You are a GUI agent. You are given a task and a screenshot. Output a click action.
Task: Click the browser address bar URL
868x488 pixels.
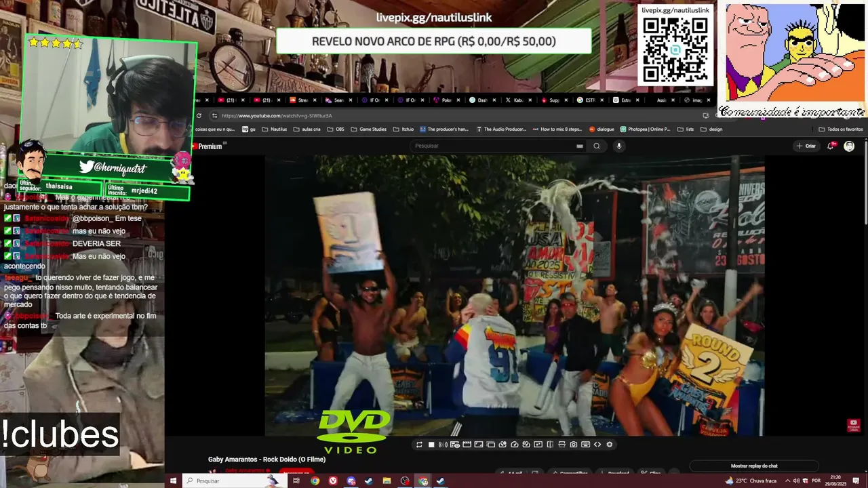(x=277, y=116)
